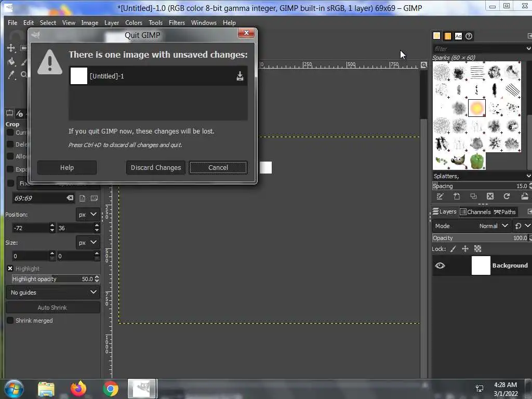The height and width of the screenshot is (399, 532).
Task: Click the Edit this brush icon
Action: pos(440,196)
